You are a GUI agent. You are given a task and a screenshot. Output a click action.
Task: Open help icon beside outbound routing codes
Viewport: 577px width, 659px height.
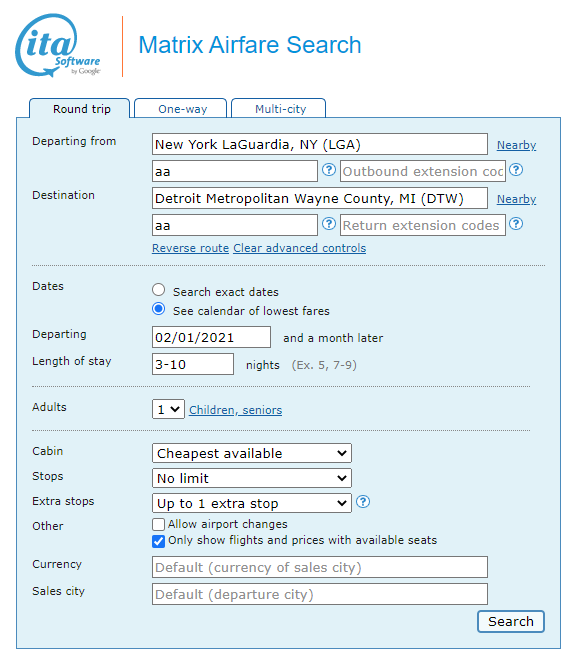[x=329, y=170]
